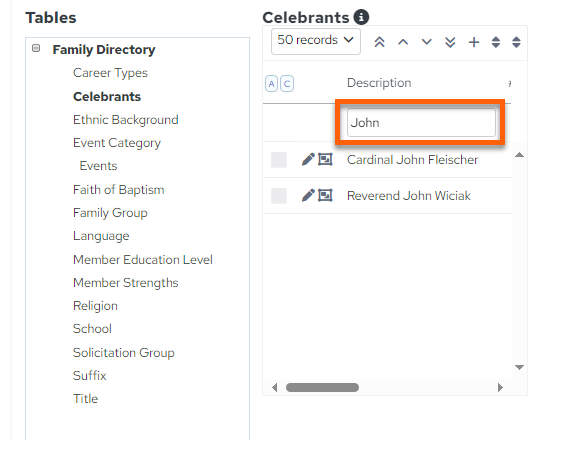
Task: Edit Reverend John Wiciak with pencil icon
Action: 308,195
